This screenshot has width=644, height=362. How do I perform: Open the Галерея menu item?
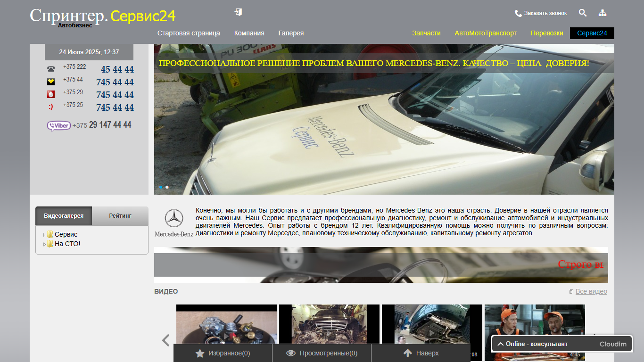[291, 33]
